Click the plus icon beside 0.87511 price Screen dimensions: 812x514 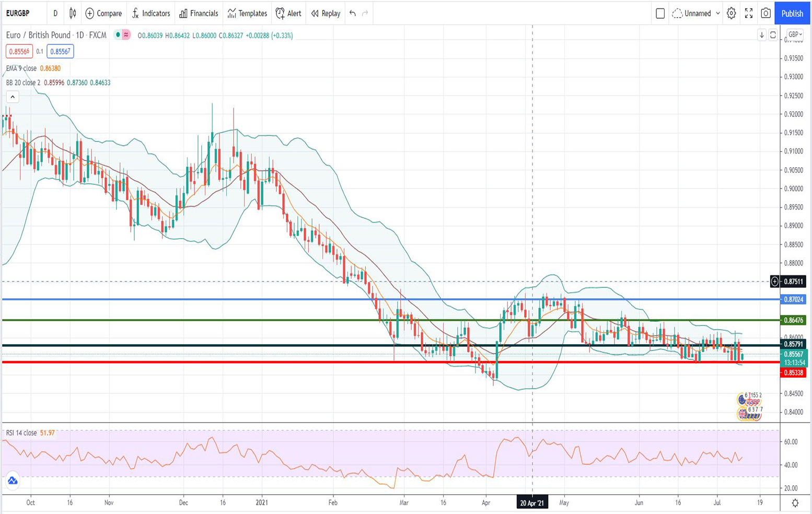[x=775, y=282]
